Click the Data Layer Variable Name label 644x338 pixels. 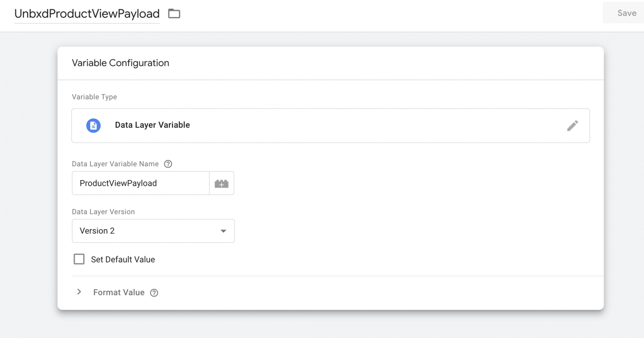click(115, 164)
